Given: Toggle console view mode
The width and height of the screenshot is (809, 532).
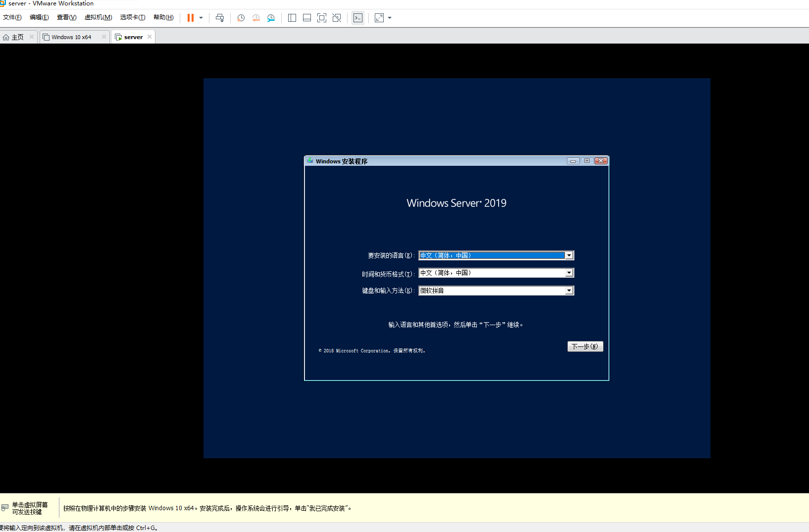Looking at the screenshot, I should (358, 18).
